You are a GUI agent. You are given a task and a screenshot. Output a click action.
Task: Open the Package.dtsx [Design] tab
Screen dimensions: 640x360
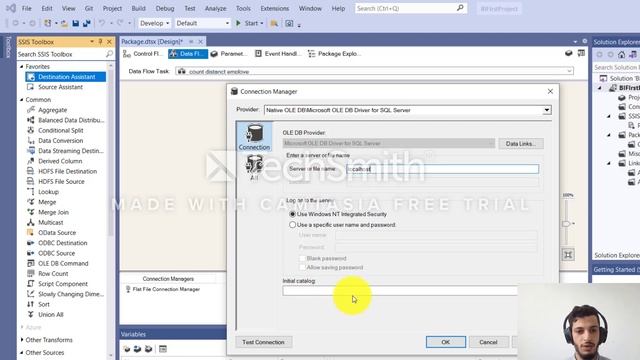click(152, 42)
